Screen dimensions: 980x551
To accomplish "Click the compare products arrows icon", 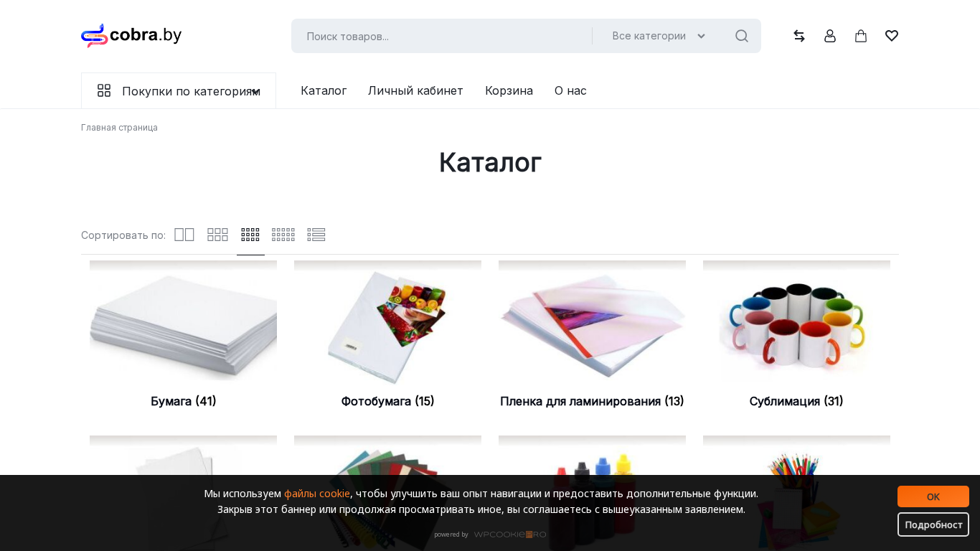I will [x=799, y=36].
